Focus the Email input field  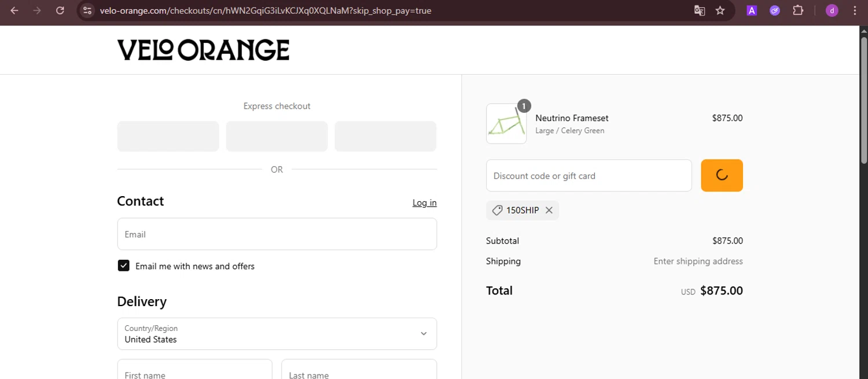click(x=277, y=234)
